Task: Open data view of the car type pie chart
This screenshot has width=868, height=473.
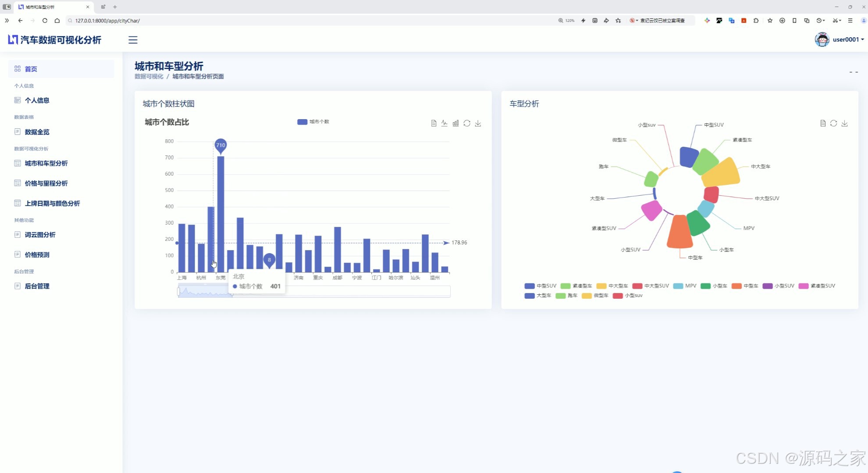Action: [x=823, y=124]
